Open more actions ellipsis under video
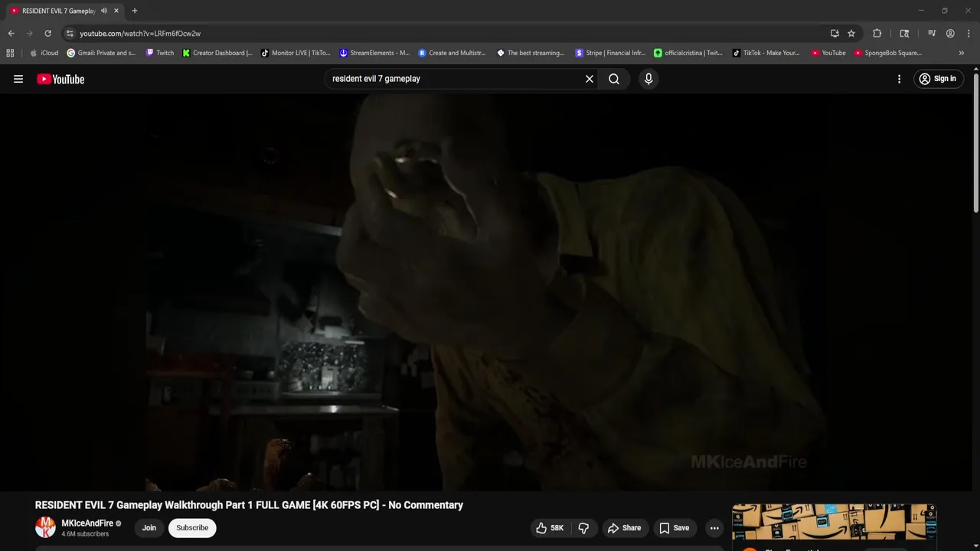The height and width of the screenshot is (551, 980). click(714, 528)
